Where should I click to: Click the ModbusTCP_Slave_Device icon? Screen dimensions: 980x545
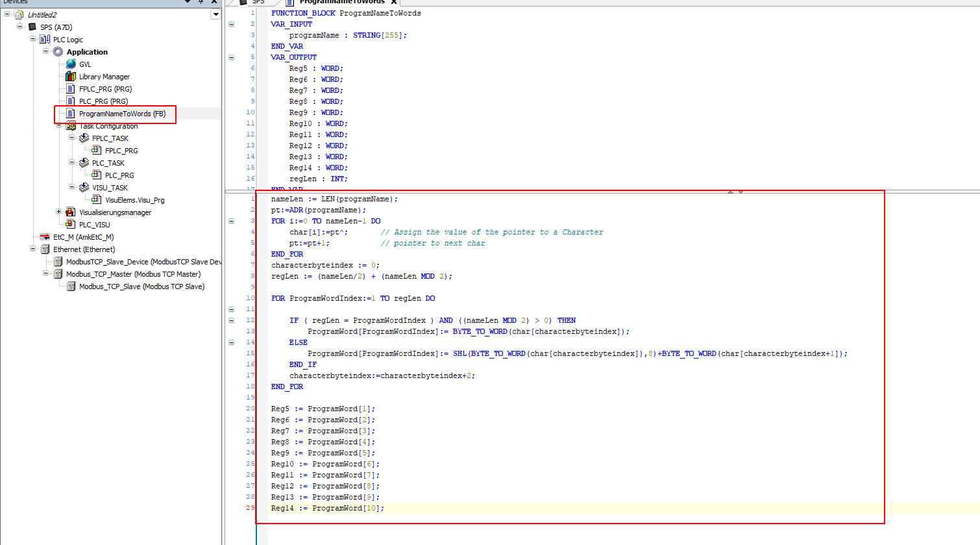(58, 262)
